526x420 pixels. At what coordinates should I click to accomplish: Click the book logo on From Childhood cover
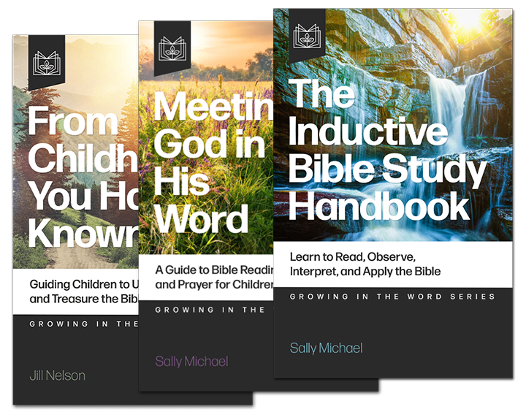(47, 63)
